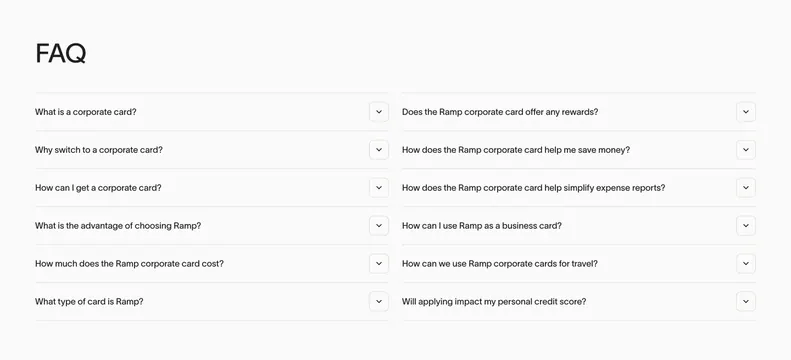Select the question 'Why switch to a corporate card?'
The image size is (791, 360).
point(99,150)
